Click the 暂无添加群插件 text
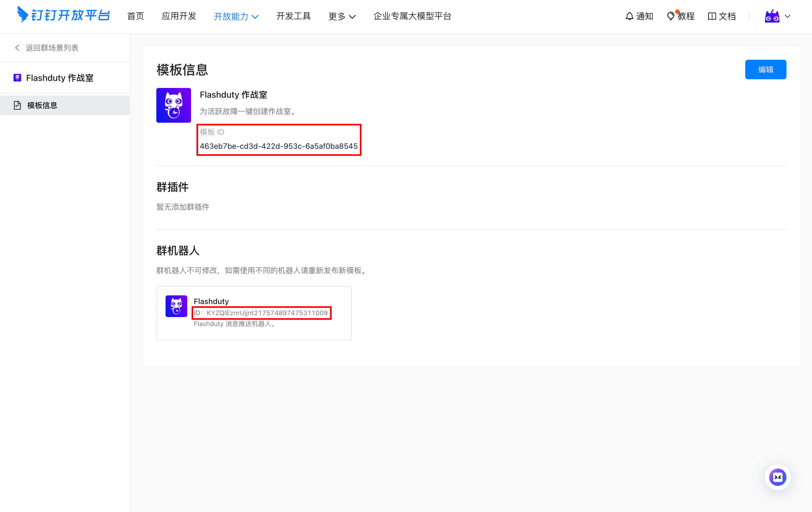 (x=183, y=207)
